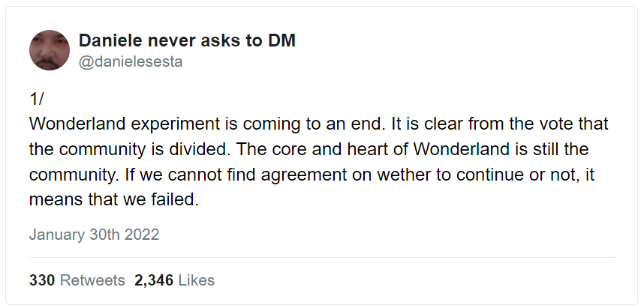Click the word "Likes" label
Screen dimensions: 644x308
[x=197, y=280]
